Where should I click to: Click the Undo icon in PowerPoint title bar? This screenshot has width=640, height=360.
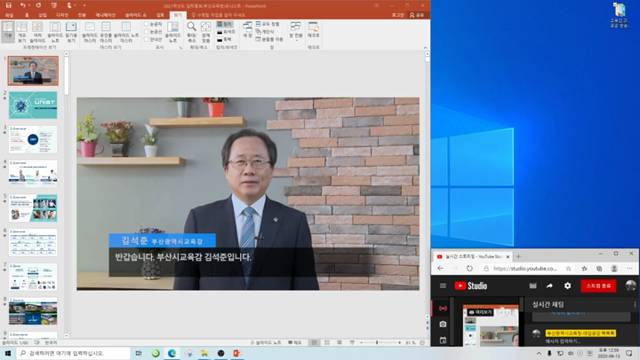pyautogui.click(x=23, y=5)
